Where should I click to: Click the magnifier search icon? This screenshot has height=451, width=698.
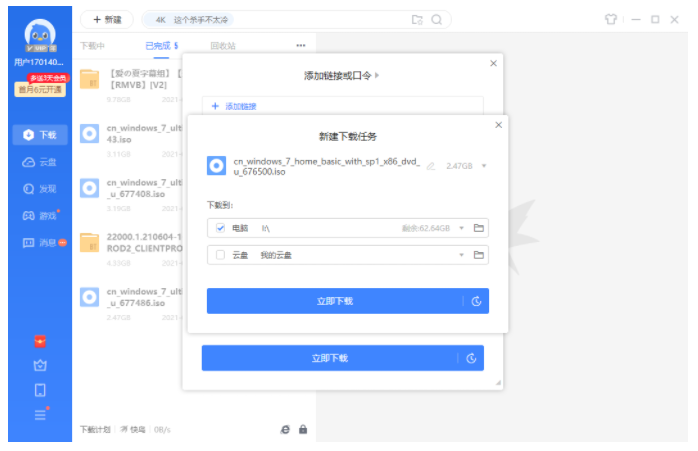437,20
